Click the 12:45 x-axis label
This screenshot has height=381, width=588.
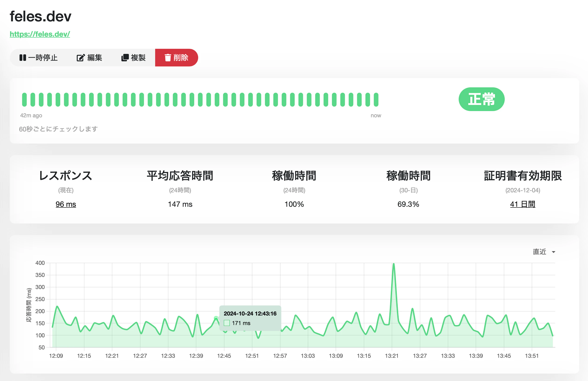pyautogui.click(x=224, y=356)
